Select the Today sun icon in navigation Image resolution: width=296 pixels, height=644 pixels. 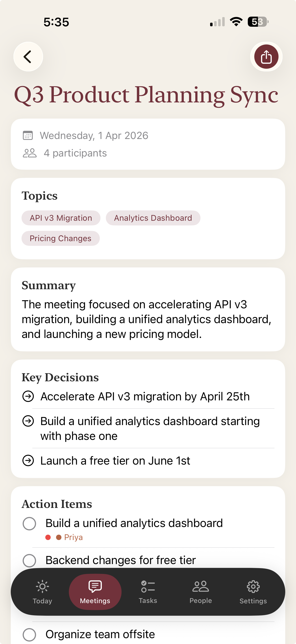(42, 586)
